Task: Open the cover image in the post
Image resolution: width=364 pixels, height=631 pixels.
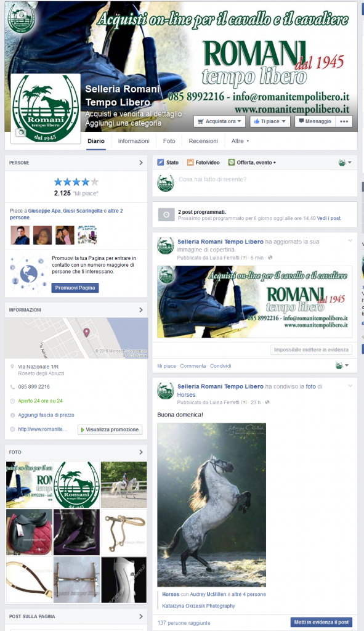Action: (254, 301)
